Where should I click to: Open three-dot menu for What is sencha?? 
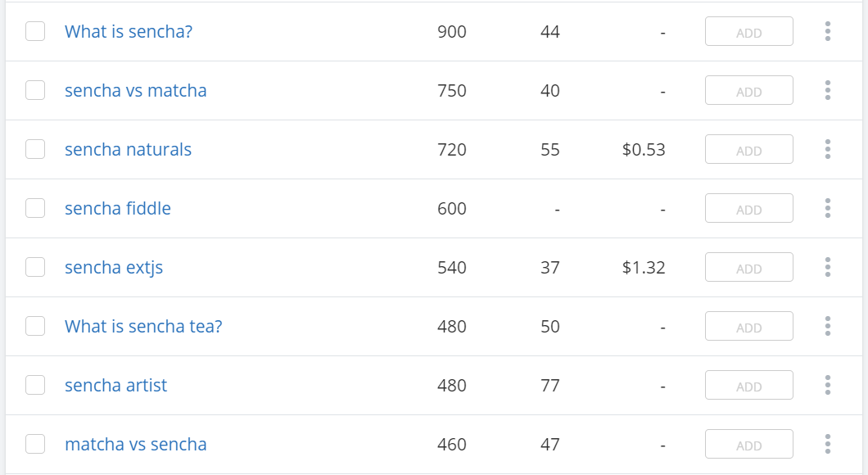(x=828, y=32)
